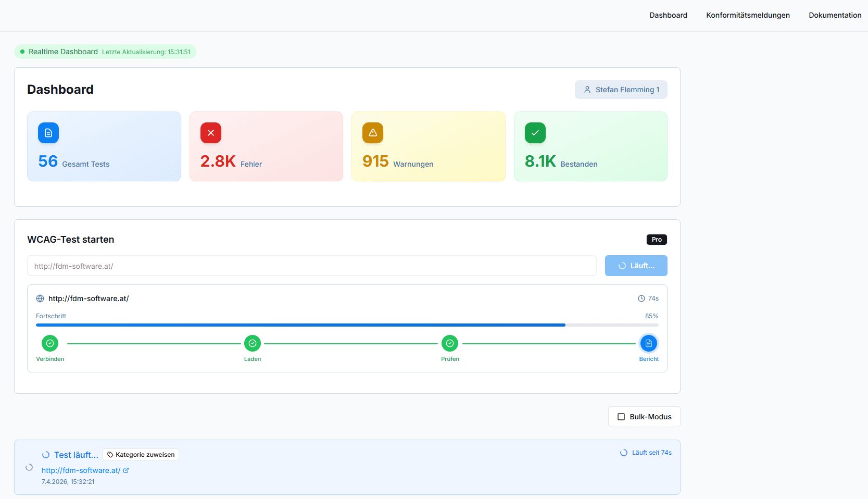This screenshot has height=499, width=868.
Task: Click the warning triangle on Warnungen card
Action: (x=372, y=133)
